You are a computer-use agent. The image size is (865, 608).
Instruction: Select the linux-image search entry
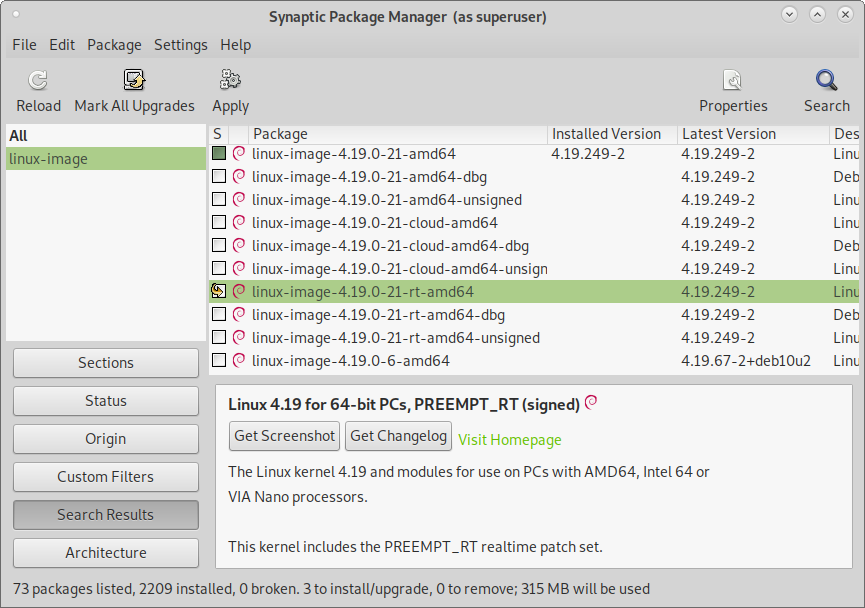[x=105, y=159]
